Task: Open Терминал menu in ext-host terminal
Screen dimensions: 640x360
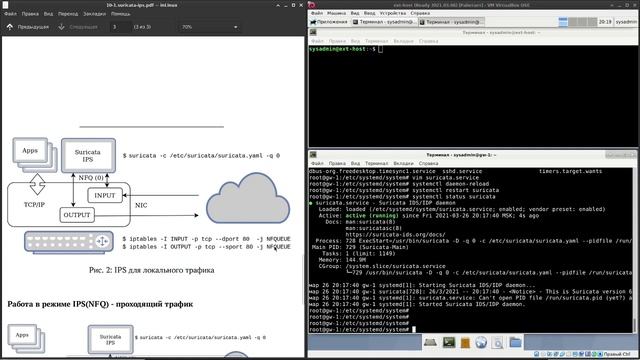Action: [x=376, y=41]
